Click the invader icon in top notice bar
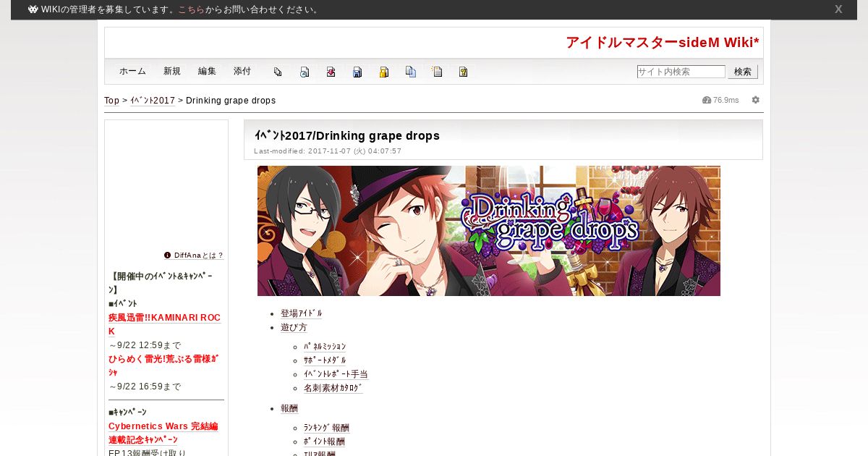Viewport: 868px width, 456px height. click(x=33, y=9)
